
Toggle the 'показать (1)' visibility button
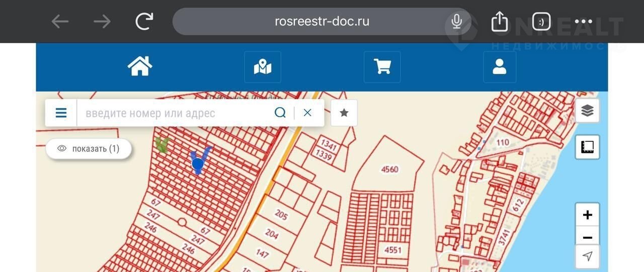89,149
